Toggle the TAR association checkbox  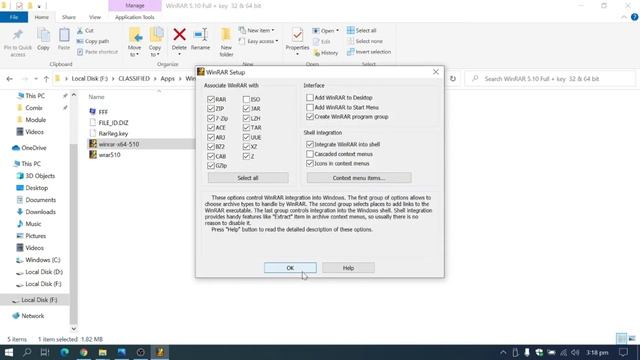click(246, 127)
